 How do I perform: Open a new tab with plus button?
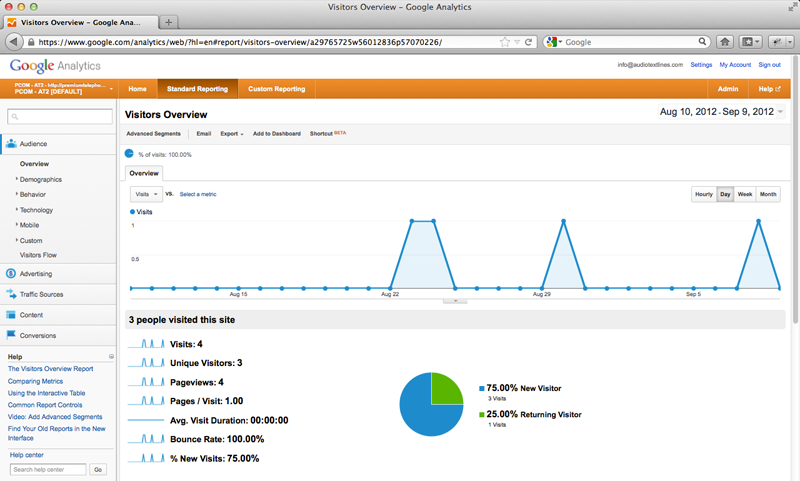(x=168, y=22)
